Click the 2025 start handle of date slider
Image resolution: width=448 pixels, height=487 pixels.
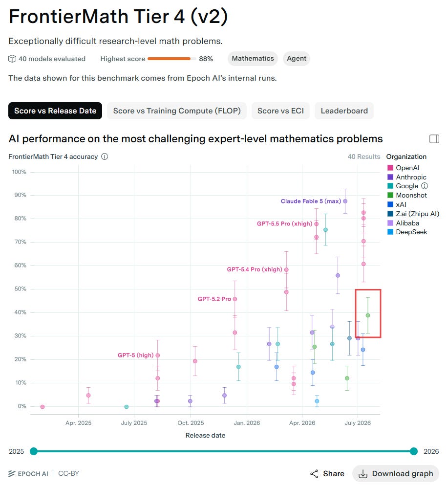[x=34, y=451]
